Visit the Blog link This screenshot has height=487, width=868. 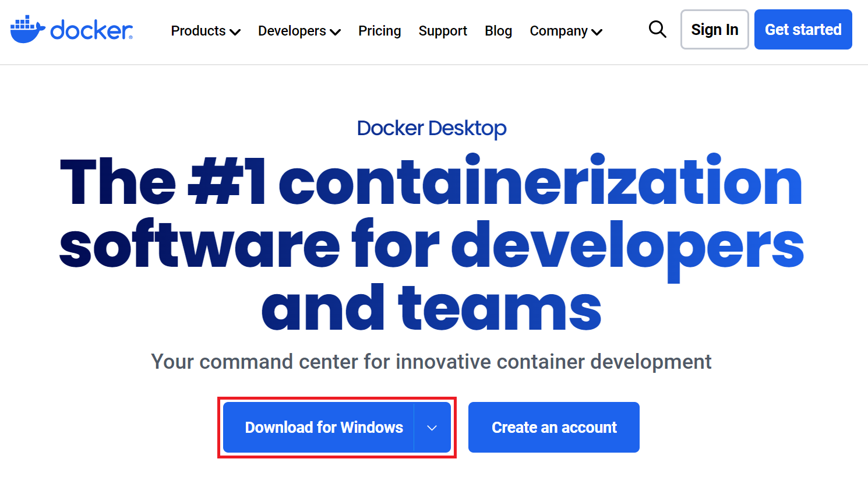point(499,31)
